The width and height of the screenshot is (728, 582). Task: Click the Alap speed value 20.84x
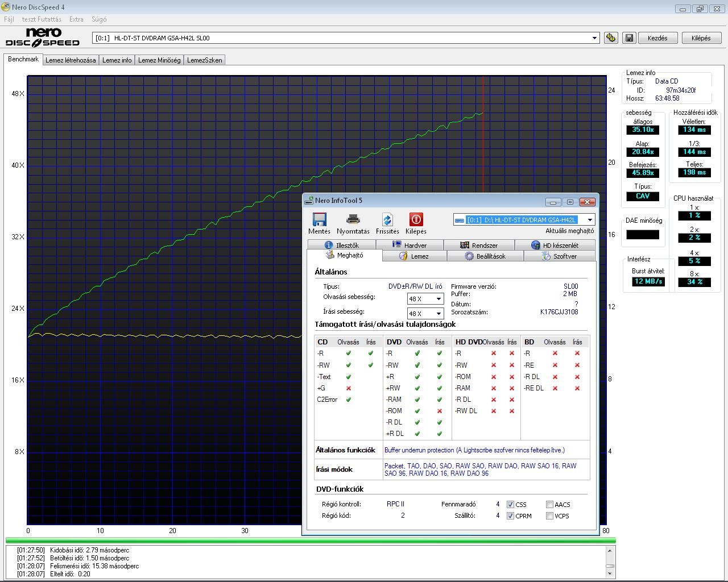tap(643, 152)
